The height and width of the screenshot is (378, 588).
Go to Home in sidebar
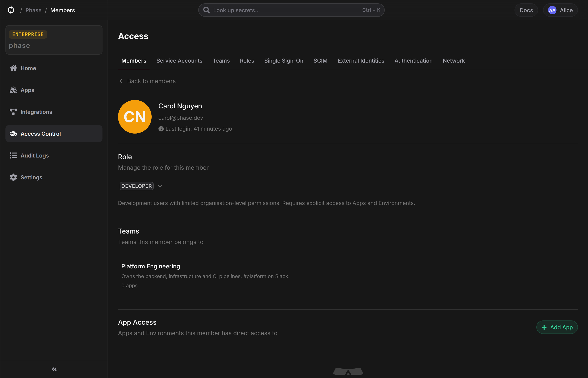54,68
